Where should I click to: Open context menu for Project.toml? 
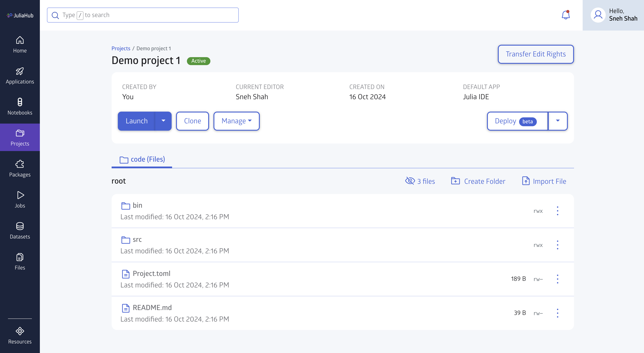558,279
